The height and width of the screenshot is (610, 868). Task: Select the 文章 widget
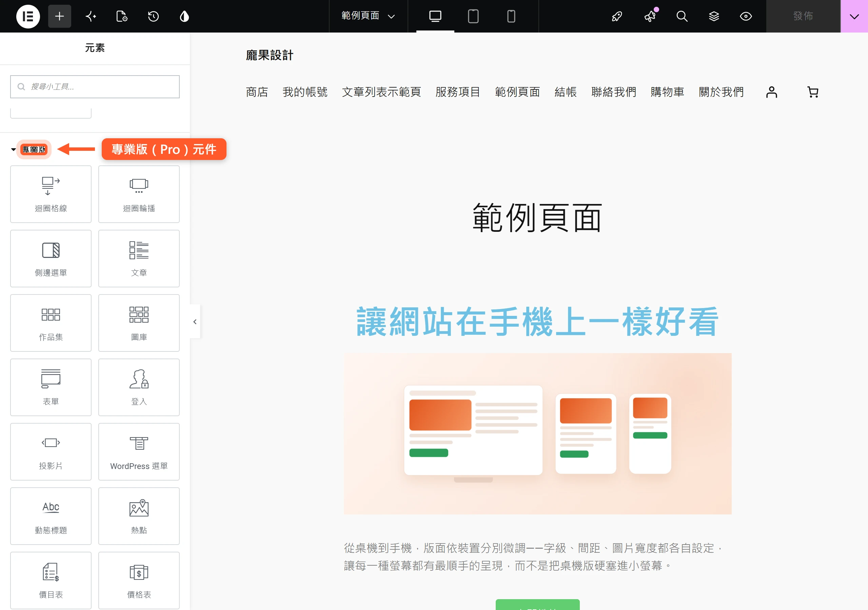coord(139,259)
